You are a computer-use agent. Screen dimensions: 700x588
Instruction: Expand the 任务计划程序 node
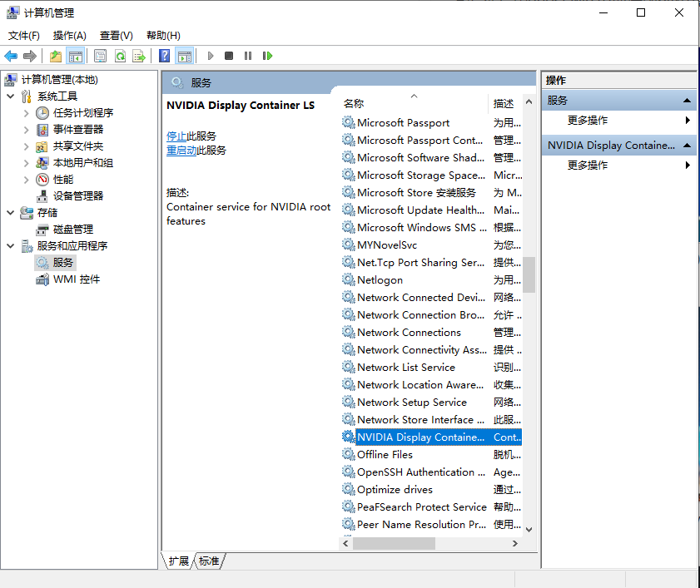tap(27, 113)
